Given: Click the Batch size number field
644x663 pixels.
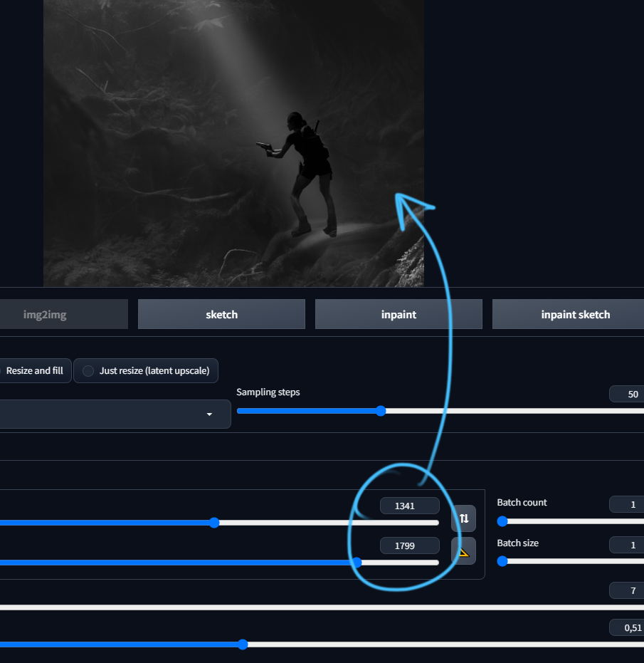Looking at the screenshot, I should click(x=627, y=545).
